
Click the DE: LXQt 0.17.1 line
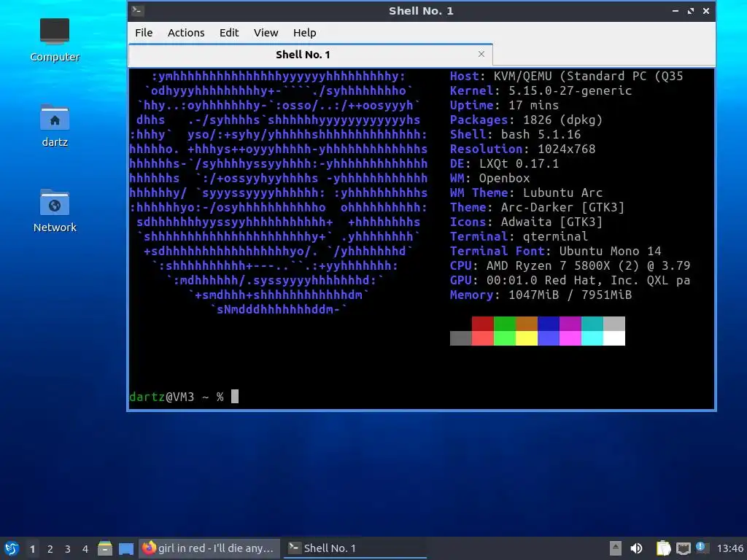pos(505,164)
